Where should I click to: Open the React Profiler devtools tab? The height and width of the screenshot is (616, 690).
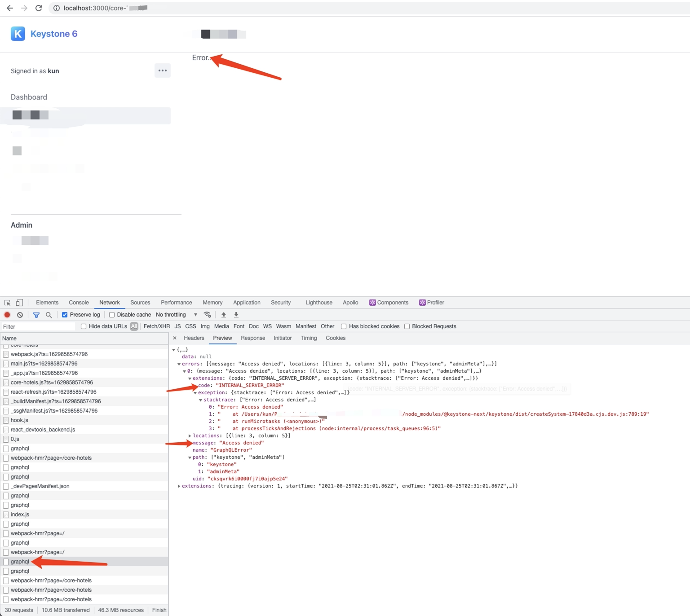[x=432, y=303]
